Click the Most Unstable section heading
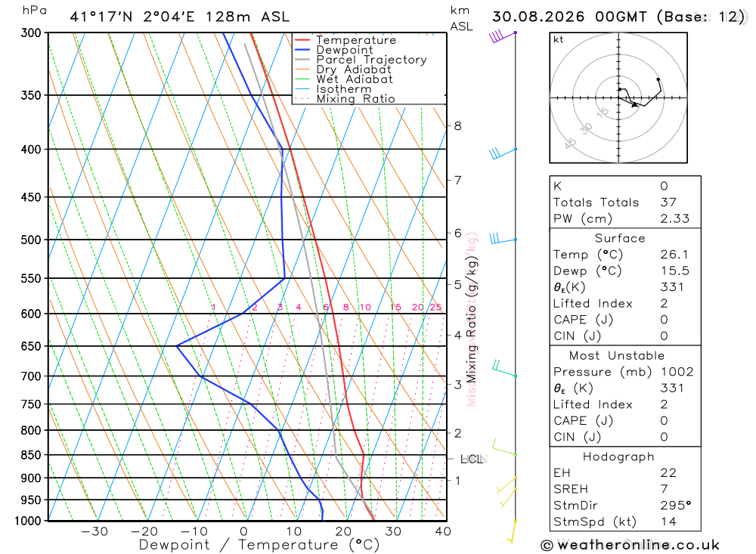The image size is (756, 554). click(x=617, y=356)
